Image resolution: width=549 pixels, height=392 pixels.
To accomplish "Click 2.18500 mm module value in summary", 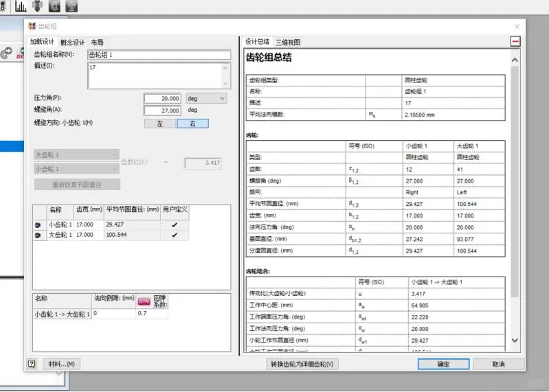I will click(419, 115).
